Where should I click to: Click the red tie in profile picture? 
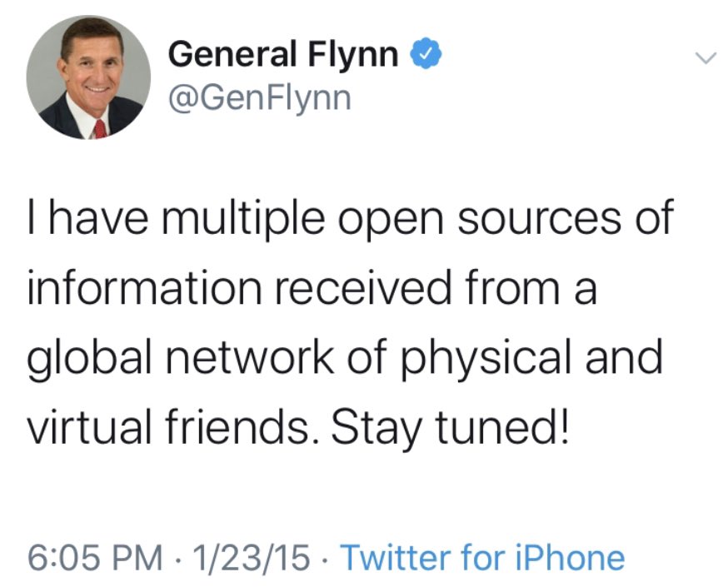[100, 127]
